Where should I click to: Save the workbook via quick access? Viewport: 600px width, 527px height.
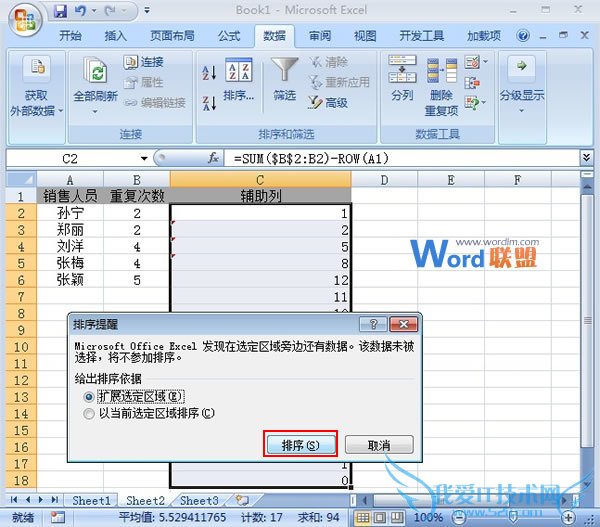point(60,11)
